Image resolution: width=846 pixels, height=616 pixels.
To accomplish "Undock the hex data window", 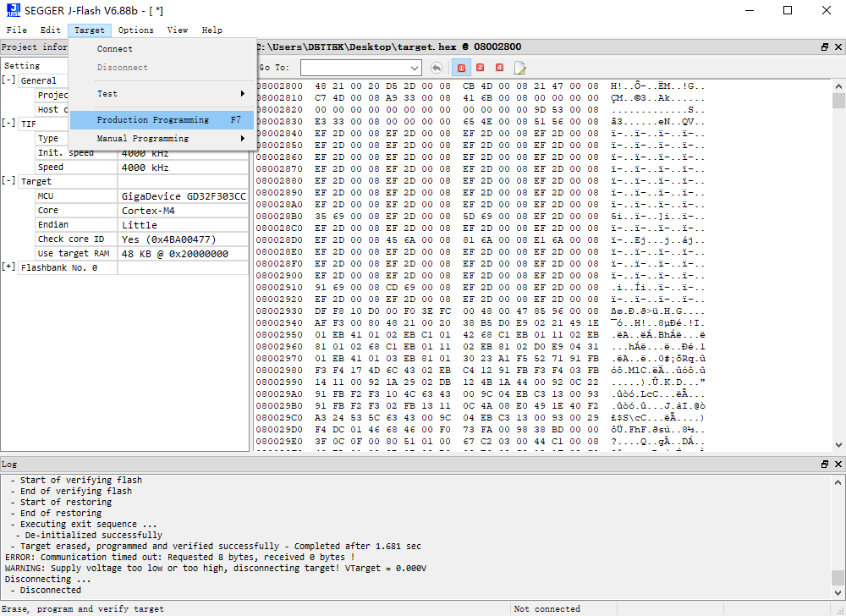I will click(x=824, y=47).
